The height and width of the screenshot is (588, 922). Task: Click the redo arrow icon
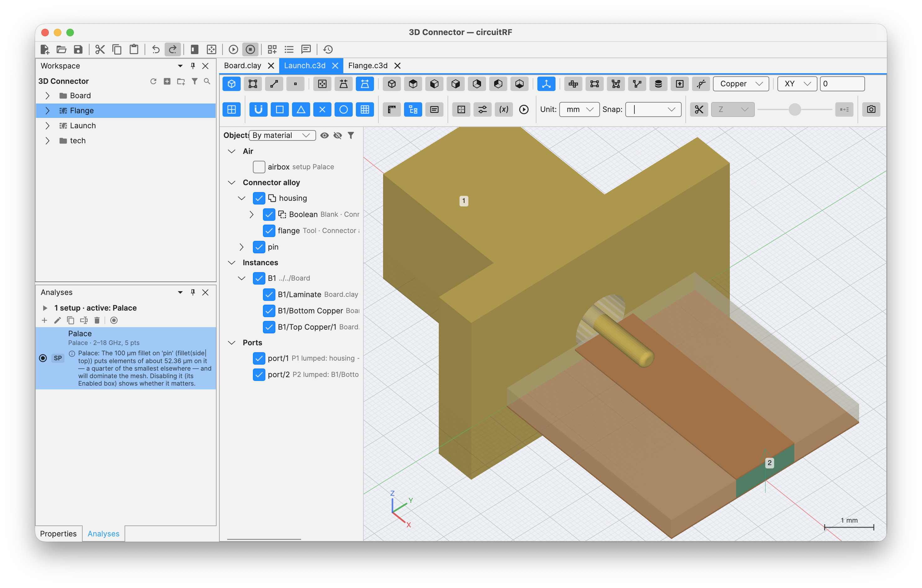pos(173,49)
